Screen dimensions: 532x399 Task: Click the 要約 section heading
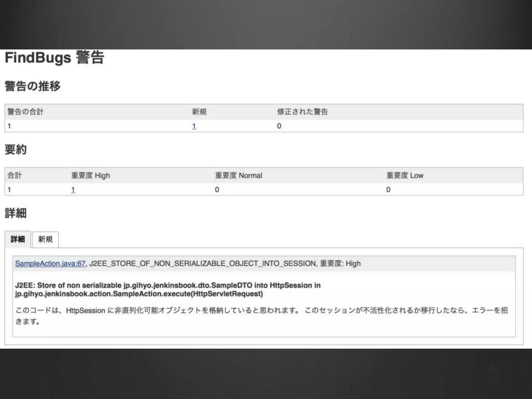pos(16,149)
